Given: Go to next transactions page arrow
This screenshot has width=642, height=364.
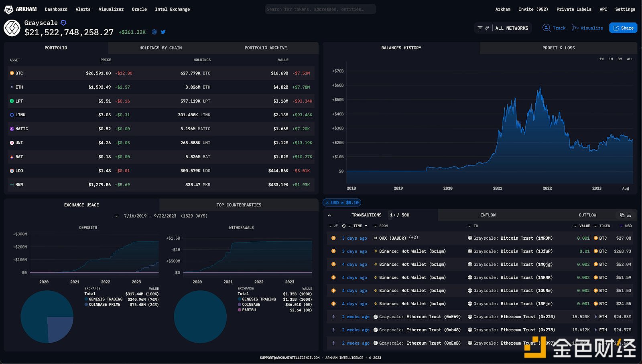Looking at the screenshot, I should pos(395,215).
